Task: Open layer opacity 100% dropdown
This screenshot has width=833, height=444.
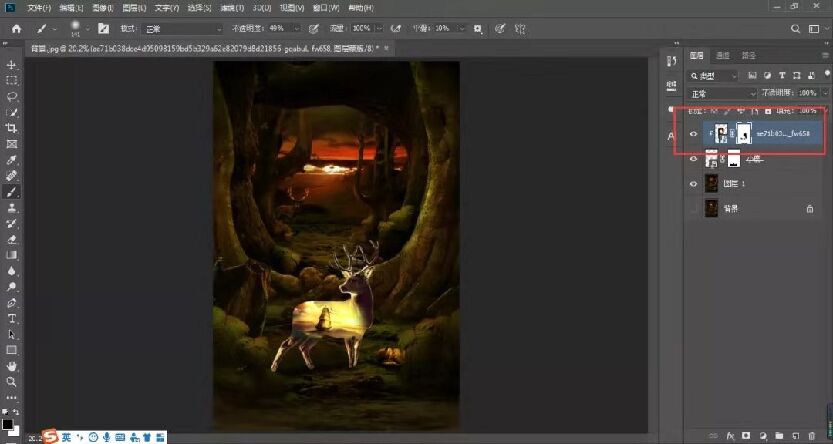Action: (x=825, y=93)
